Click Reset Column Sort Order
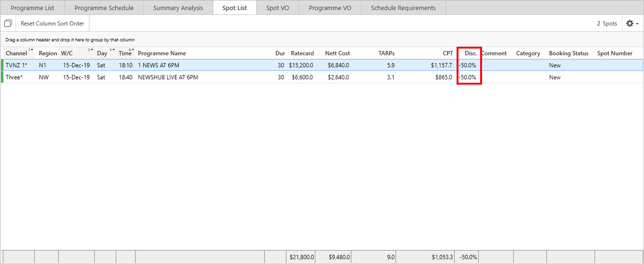644x264 pixels. [x=52, y=23]
